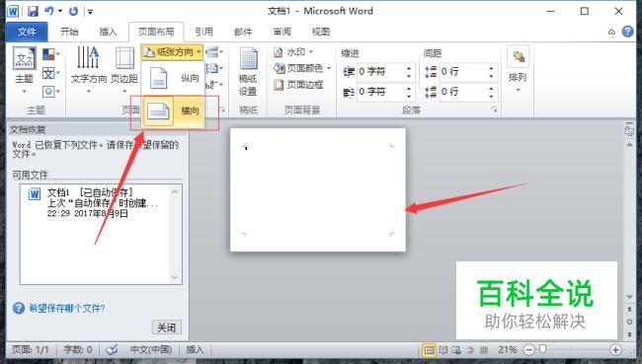Switch to the 审阅 (Review) tab
The height and width of the screenshot is (364, 642).
point(282,32)
